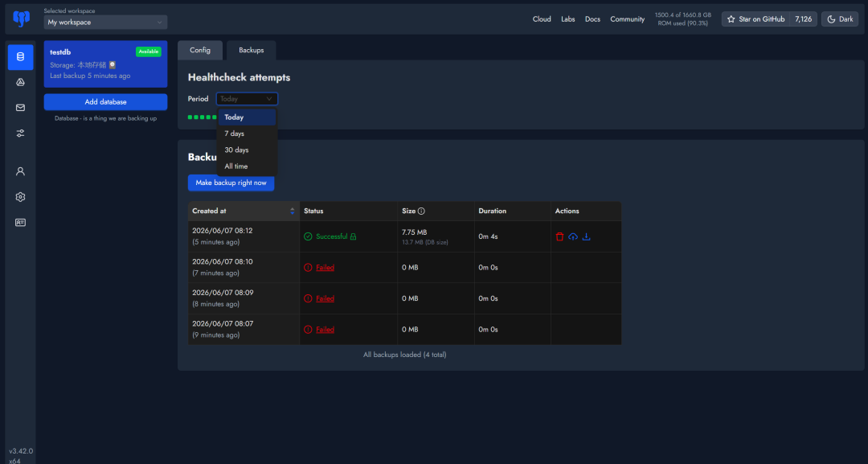Sort by Created at column arrows
This screenshot has height=464, width=868.
coord(293,211)
